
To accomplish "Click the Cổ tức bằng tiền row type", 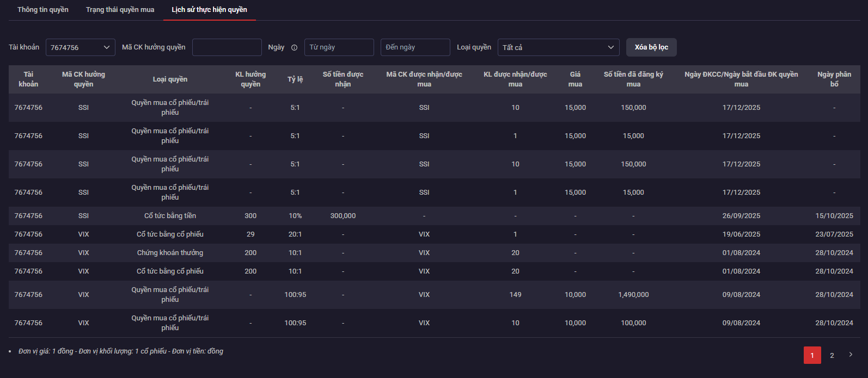I will (170, 216).
